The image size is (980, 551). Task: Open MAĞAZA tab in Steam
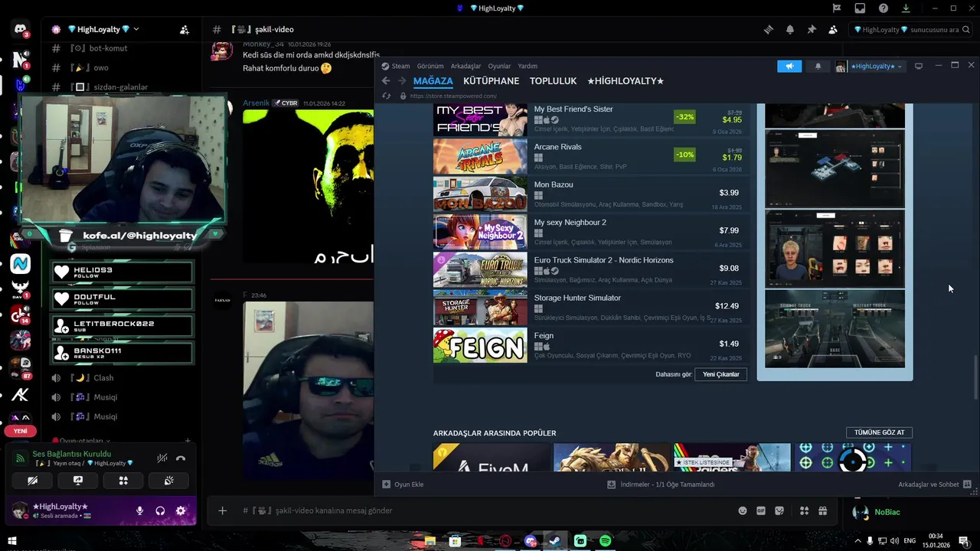[x=433, y=81]
